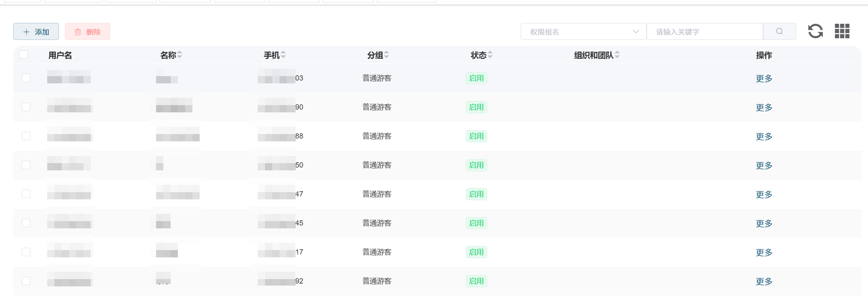Screen dimensions: 868x296
Task: Sort the table by 组织和团队 column
Action: [617, 55]
